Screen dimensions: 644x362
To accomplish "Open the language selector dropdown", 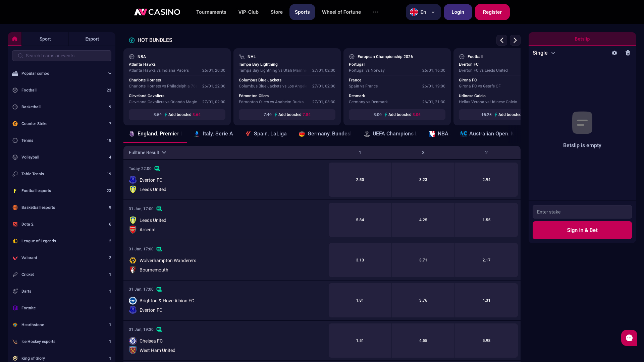I will pyautogui.click(x=423, y=12).
